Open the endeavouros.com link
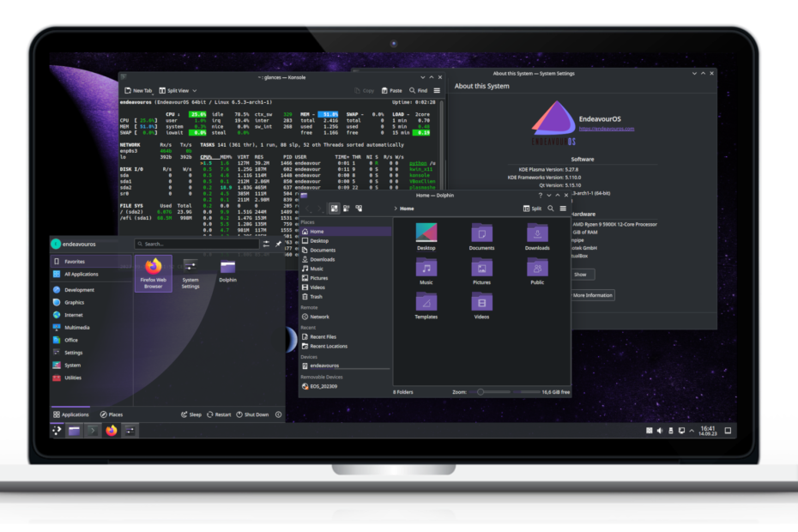The width and height of the screenshot is (798, 532). (x=607, y=129)
